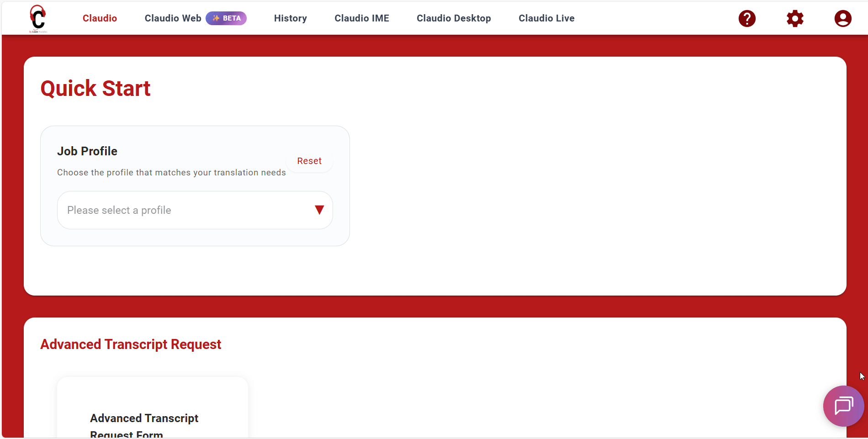Click the 'Choose the profile' description text
Image resolution: width=868 pixels, height=439 pixels.
[171, 173]
